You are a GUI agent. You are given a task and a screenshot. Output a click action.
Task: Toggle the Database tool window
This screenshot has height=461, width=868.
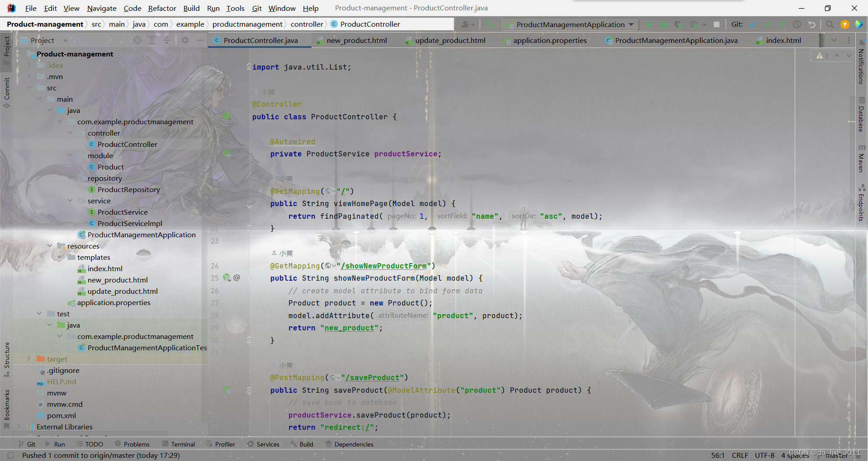(x=861, y=114)
